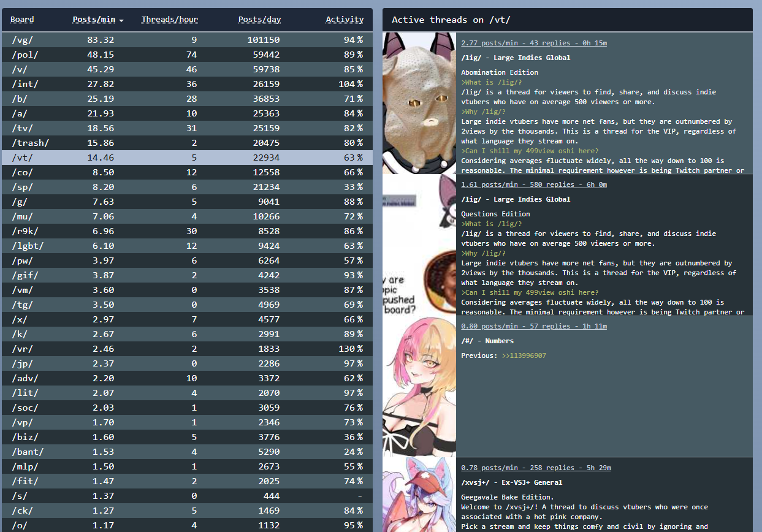This screenshot has height=532, width=762.
Task: Follow the >>113996907 previous thread link
Action: click(524, 355)
